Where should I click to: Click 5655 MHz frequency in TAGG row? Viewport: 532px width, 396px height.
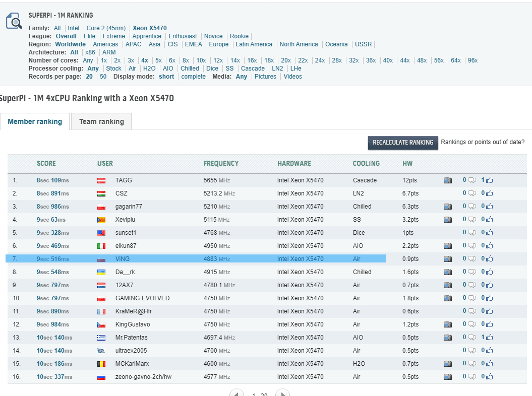tap(217, 180)
